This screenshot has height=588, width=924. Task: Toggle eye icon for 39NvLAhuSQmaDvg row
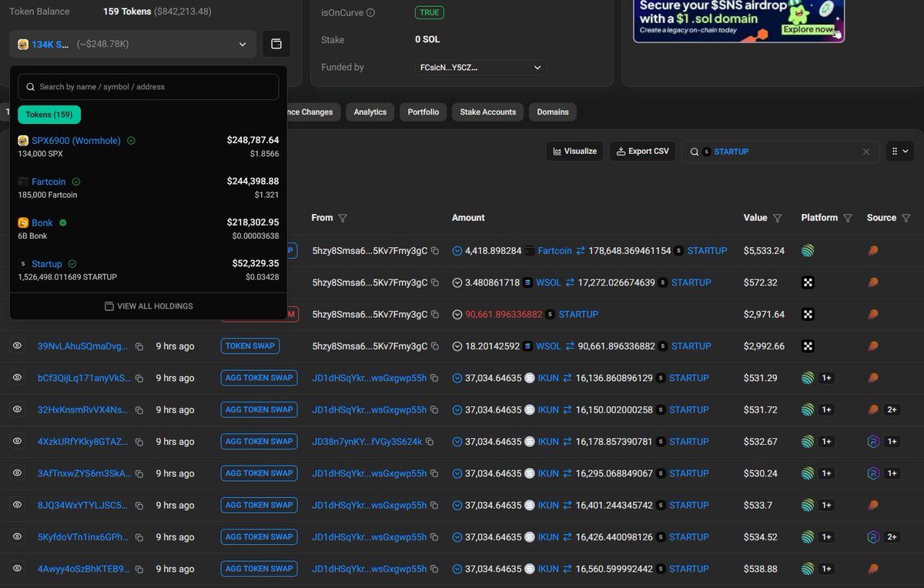click(17, 346)
